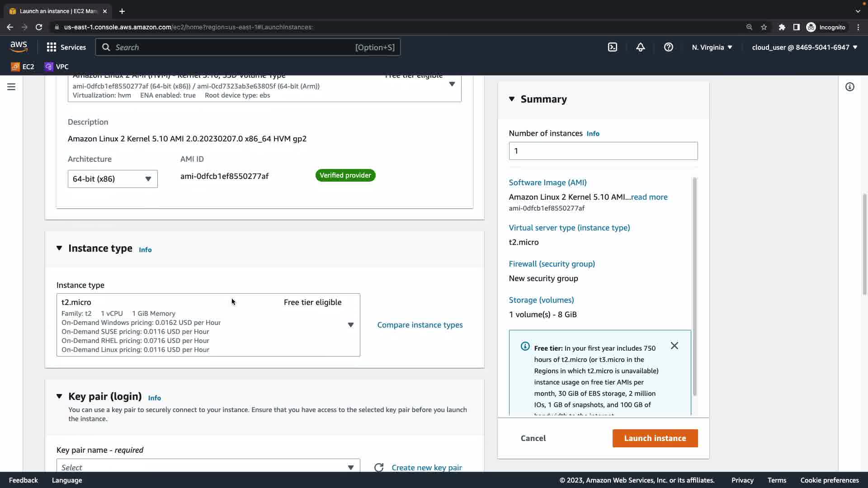Expand the t2.micro instance type dropdown

coord(350,325)
